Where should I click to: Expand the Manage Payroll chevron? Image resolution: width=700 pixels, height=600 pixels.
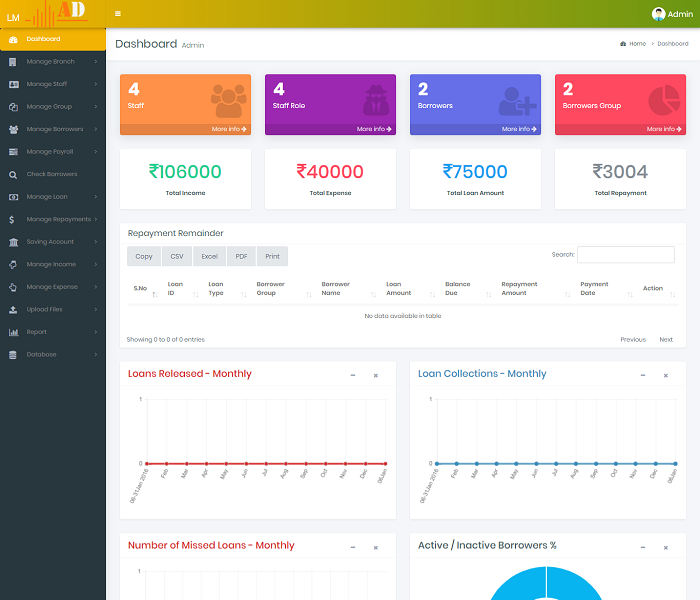[96, 152]
